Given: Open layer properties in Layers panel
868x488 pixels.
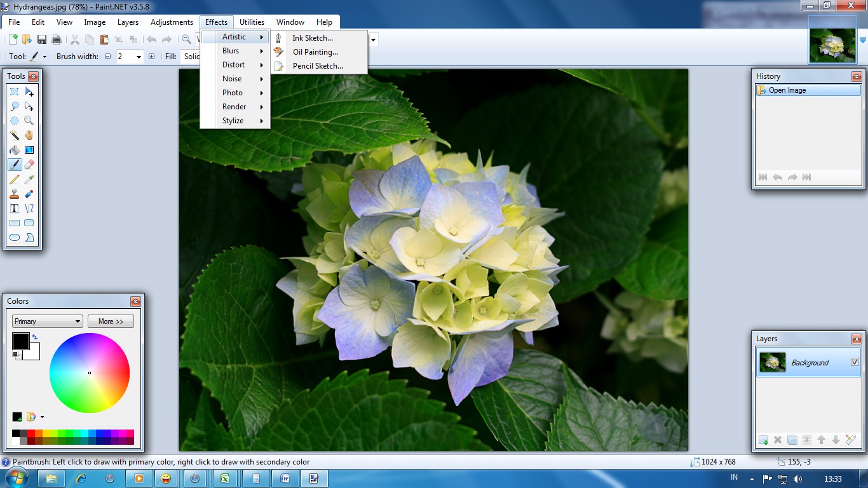Looking at the screenshot, I should tap(851, 440).
